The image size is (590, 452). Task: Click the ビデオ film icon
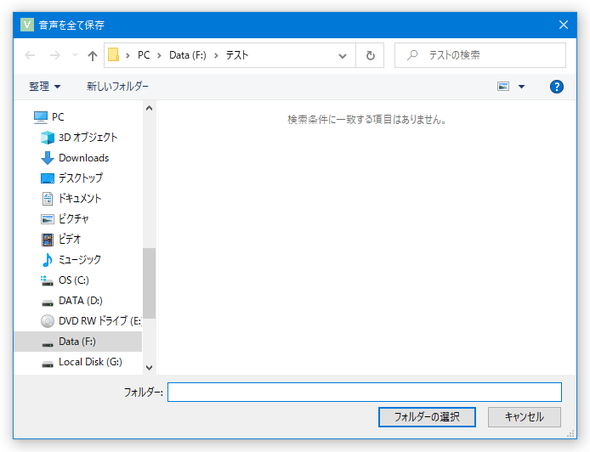[x=47, y=239]
